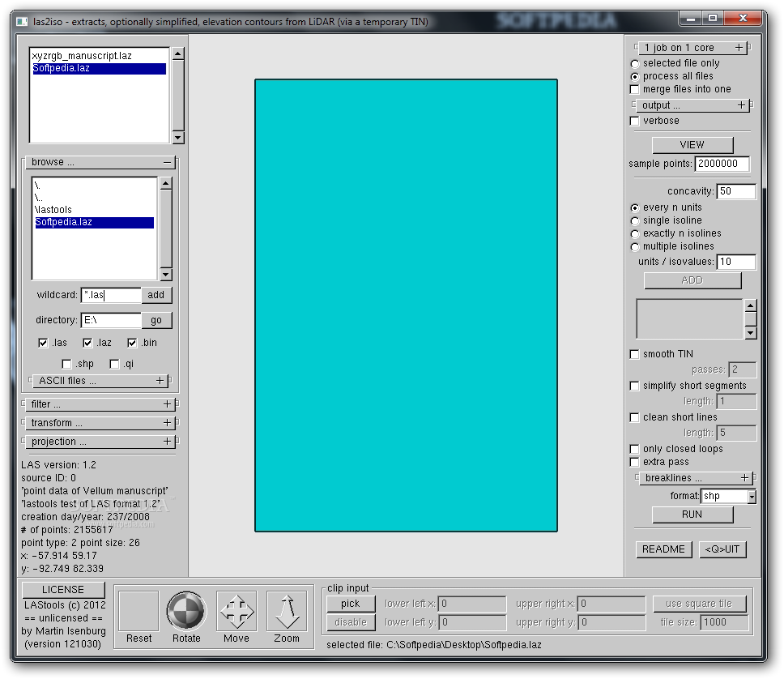This screenshot has width=784, height=679.
Task: Select xyzrgb_manuscript.laz in file list
Action: pyautogui.click(x=99, y=56)
